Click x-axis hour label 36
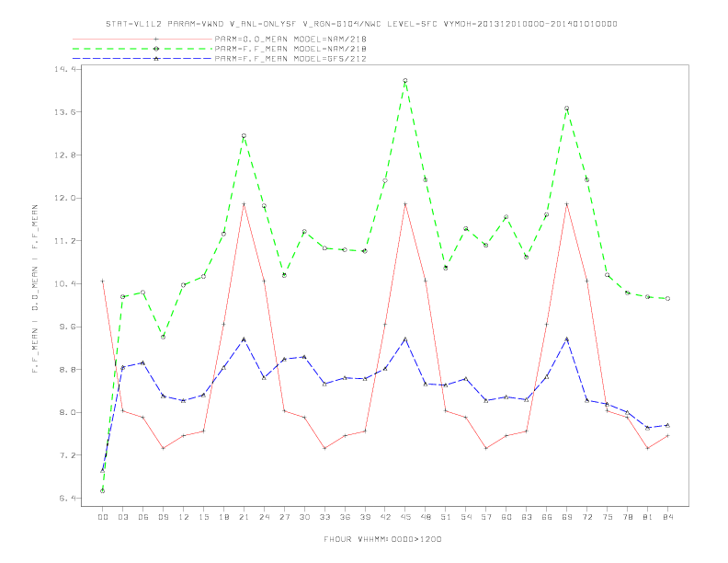 coord(345,517)
